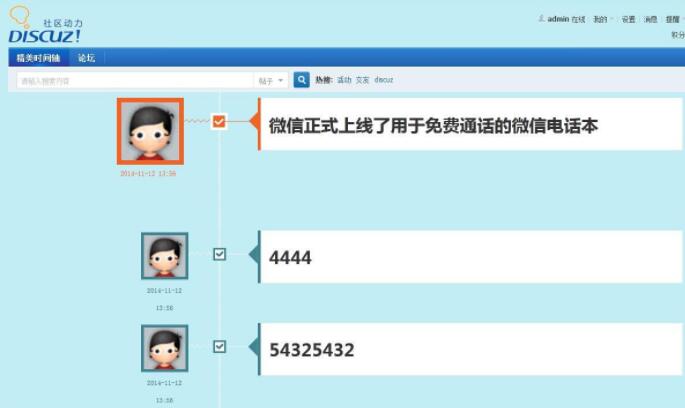685x408 pixels.
Task: Click hot search link 交友
Action: [362, 80]
